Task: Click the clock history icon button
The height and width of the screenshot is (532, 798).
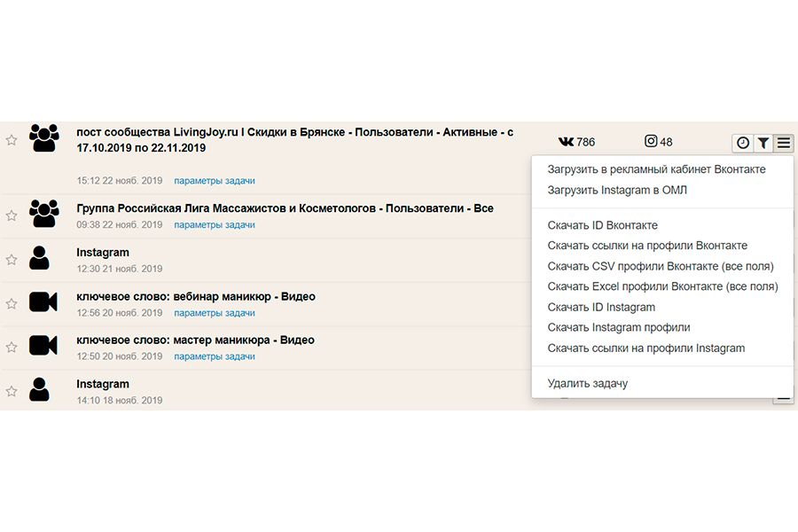Action: point(742,143)
